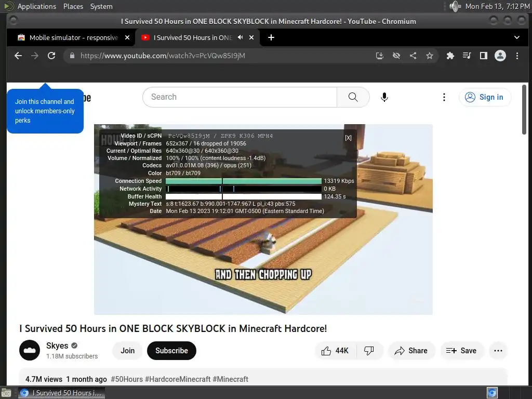
Task: Click the Skyes channel avatar
Action: tap(30, 350)
